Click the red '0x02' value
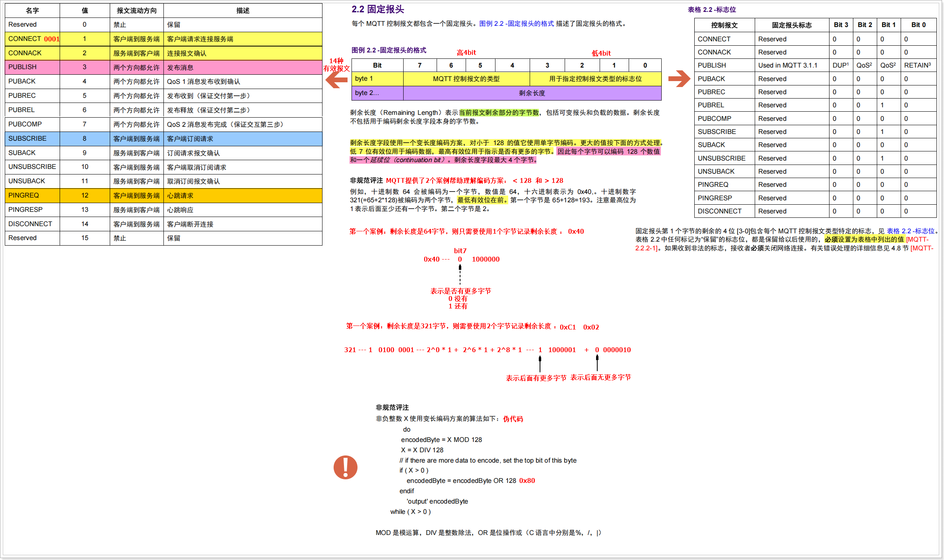This screenshot has height=560, width=944. pos(591,327)
